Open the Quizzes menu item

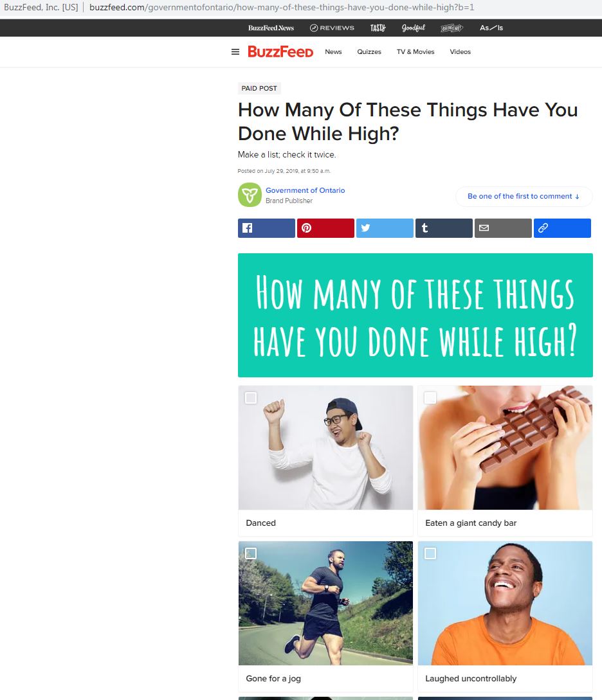click(x=369, y=52)
